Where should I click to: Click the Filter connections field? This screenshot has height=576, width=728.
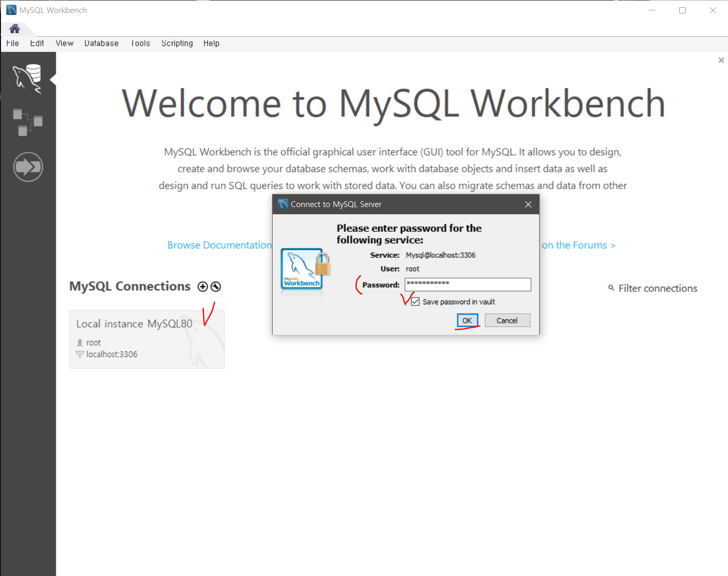[x=658, y=288]
